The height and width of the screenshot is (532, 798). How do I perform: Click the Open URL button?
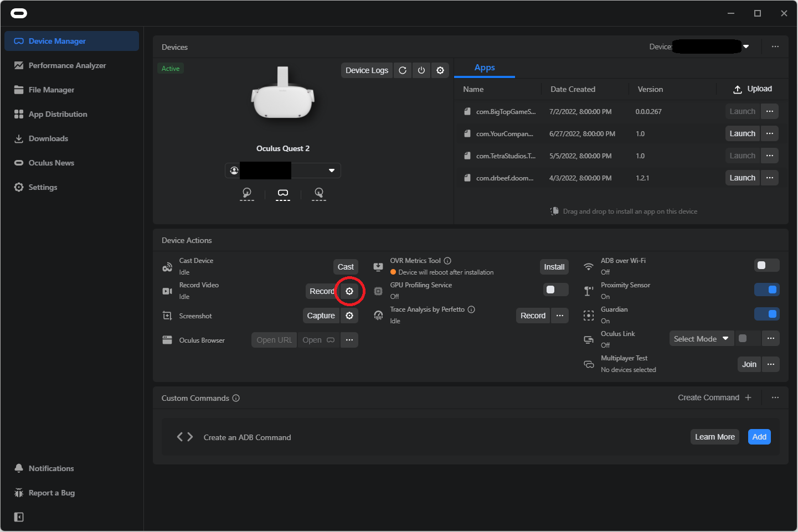[x=274, y=340]
